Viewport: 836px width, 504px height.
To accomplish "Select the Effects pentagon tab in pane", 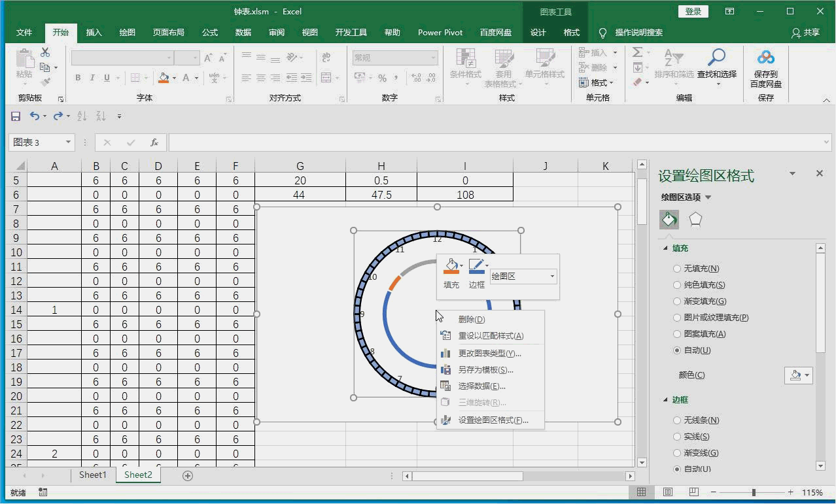I will click(695, 219).
